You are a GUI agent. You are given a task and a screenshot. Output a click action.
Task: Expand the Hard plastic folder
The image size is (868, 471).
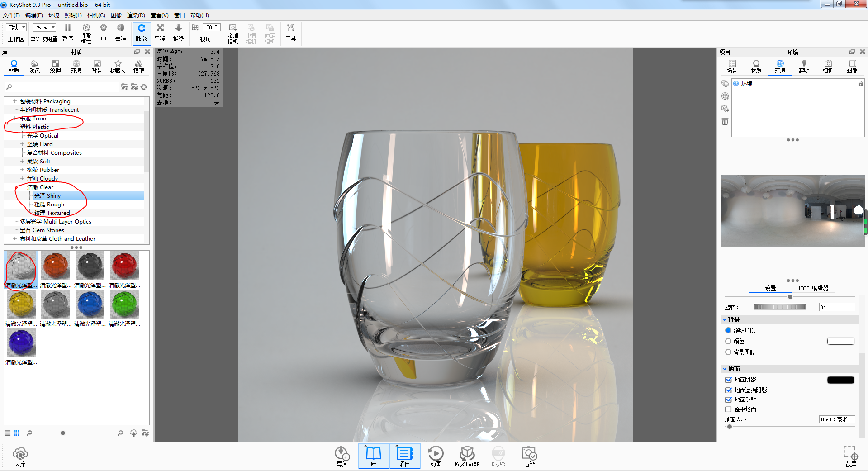[x=22, y=144]
